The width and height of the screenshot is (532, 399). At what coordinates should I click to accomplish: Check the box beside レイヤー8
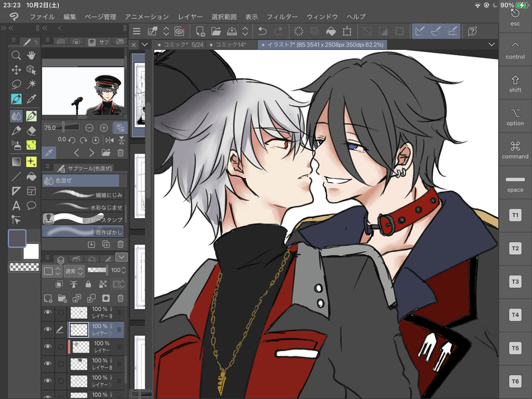[x=61, y=364]
